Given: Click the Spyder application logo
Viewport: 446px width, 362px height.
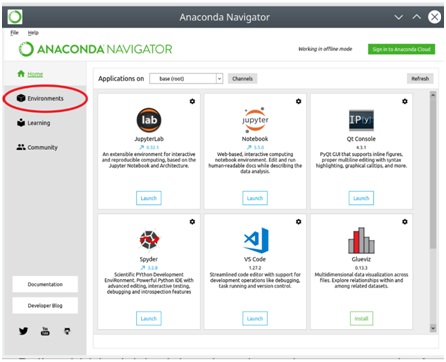Looking at the screenshot, I should [x=149, y=240].
